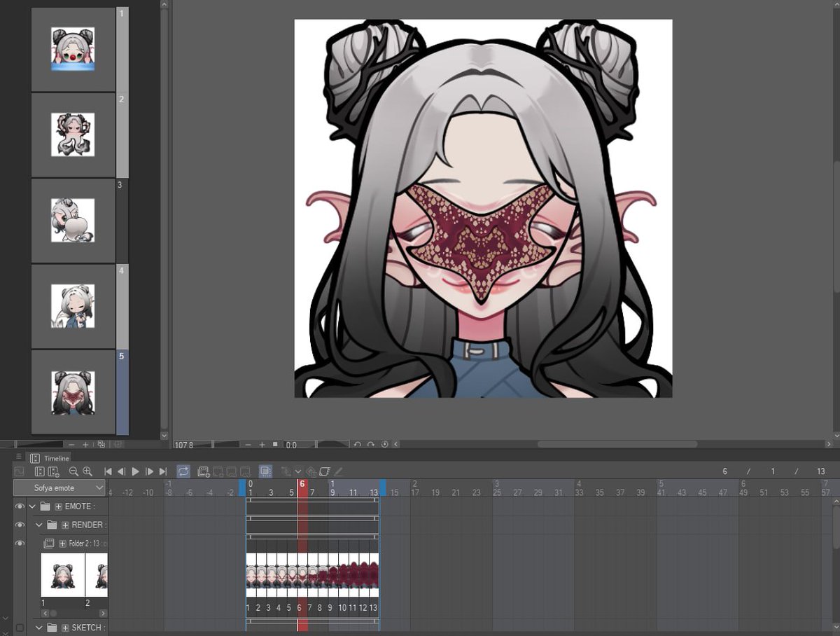The image size is (840, 636).
Task: Expand the RENDER track plus button
Action: pyautogui.click(x=65, y=525)
